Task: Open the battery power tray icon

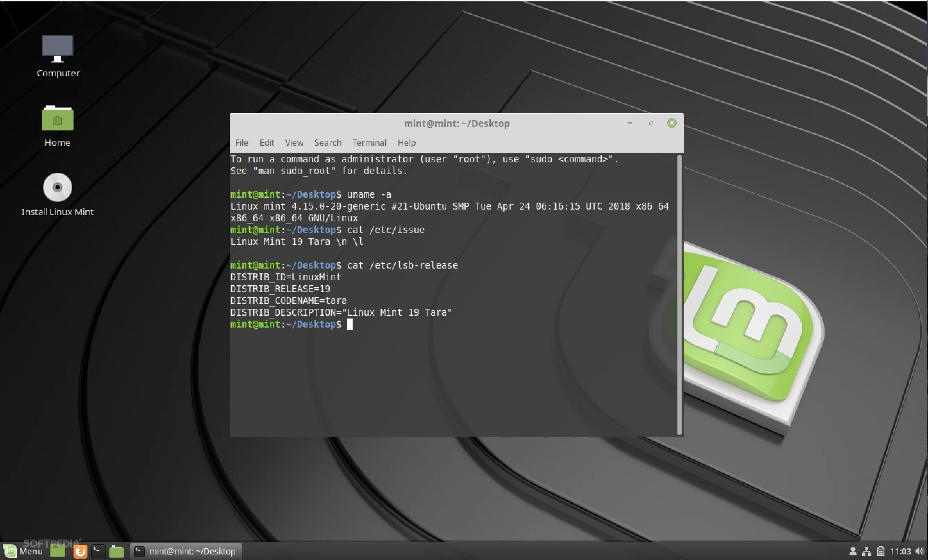Action: (880, 551)
